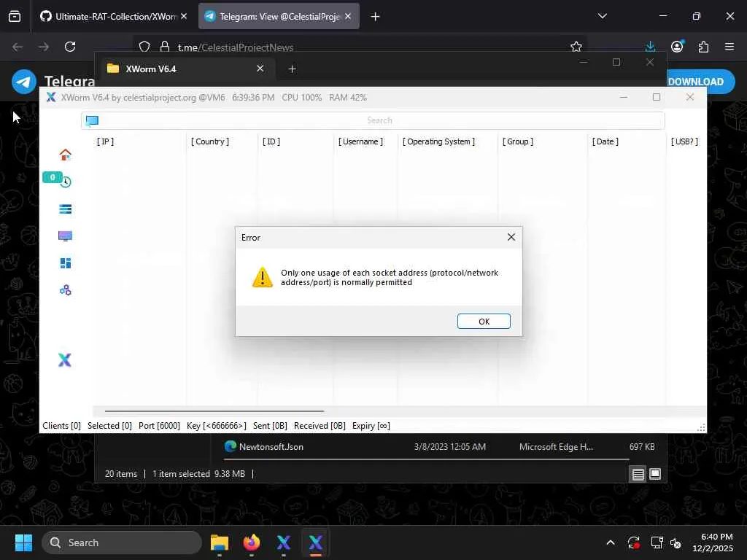Click Key [<666666>] in status bar
The image size is (747, 560).
[x=217, y=426]
